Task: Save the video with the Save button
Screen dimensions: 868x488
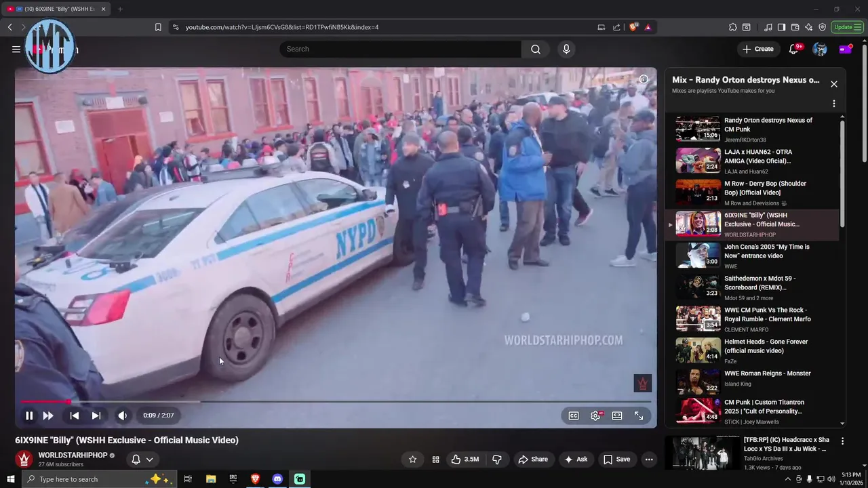Action: (617, 459)
